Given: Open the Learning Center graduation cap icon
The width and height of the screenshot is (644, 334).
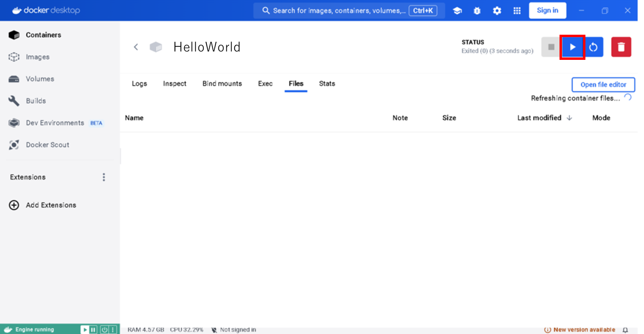Looking at the screenshot, I should tap(457, 11).
